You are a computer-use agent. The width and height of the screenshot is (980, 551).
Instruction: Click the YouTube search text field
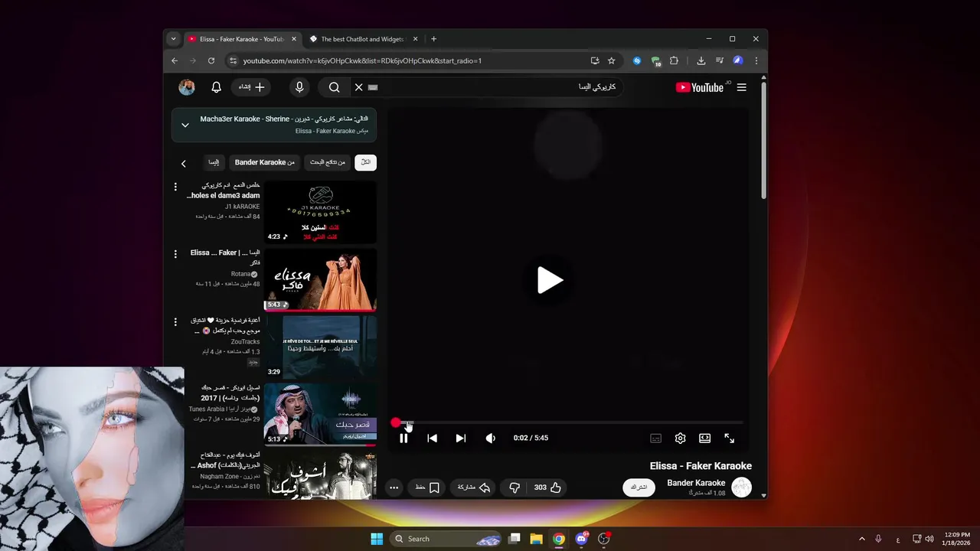(x=498, y=87)
